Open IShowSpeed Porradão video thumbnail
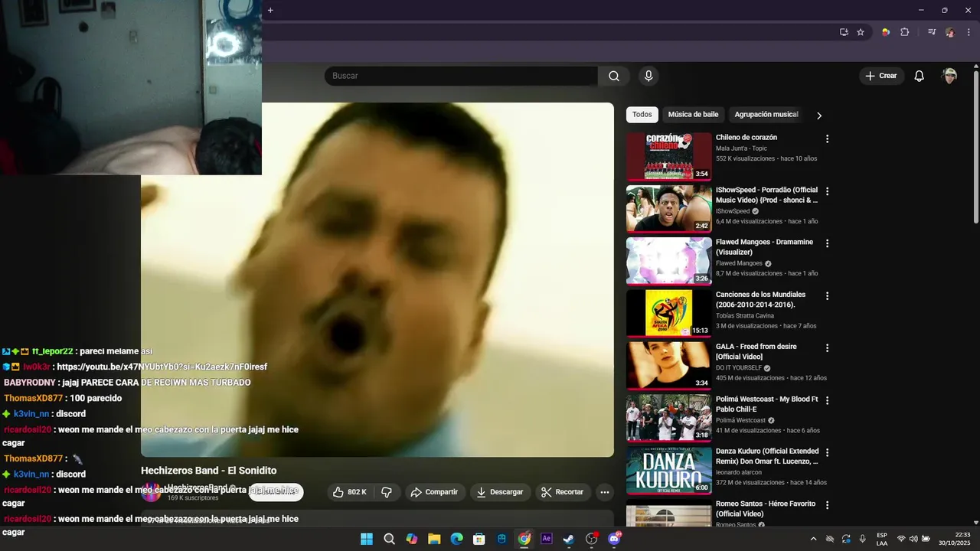Viewport: 980px width, 551px height. pyautogui.click(x=669, y=209)
